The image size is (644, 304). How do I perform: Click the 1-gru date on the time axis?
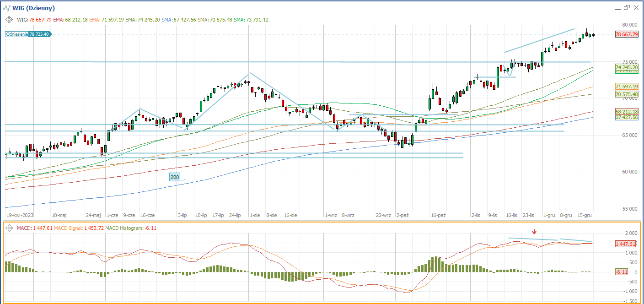point(549,215)
